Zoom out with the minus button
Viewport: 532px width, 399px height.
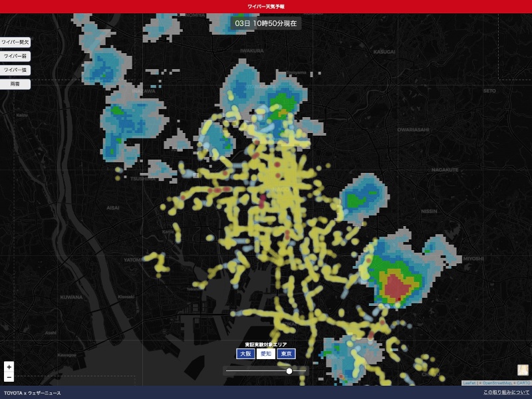point(9,377)
